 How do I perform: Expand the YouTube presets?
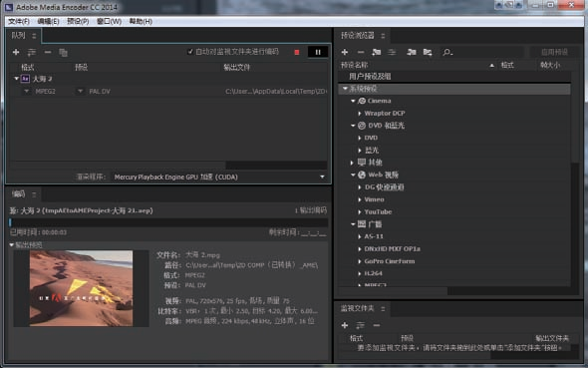pyautogui.click(x=360, y=212)
